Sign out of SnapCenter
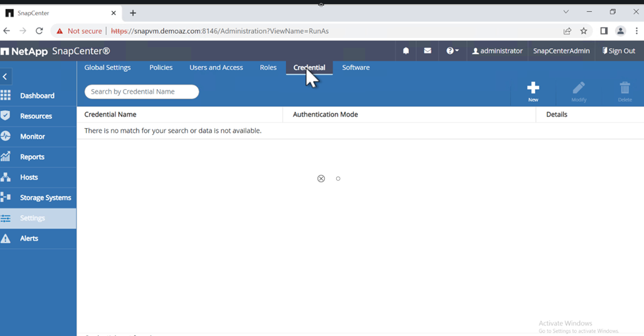Viewport: 644px width, 336px height. 619,51
